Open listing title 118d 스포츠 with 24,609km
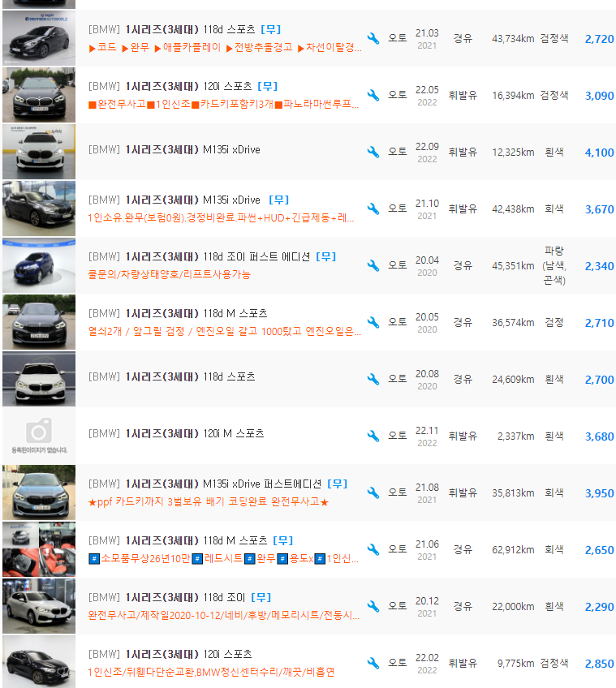Image resolution: width=616 pixels, height=688 pixels. tap(171, 376)
